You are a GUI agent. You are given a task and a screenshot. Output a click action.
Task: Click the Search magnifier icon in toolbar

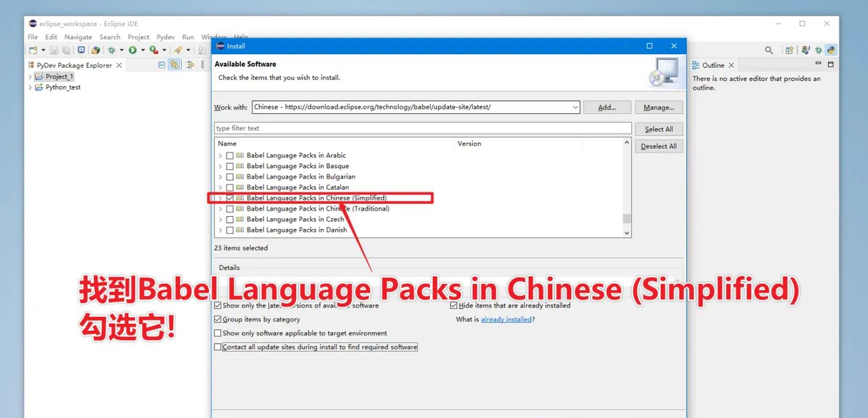[769, 50]
